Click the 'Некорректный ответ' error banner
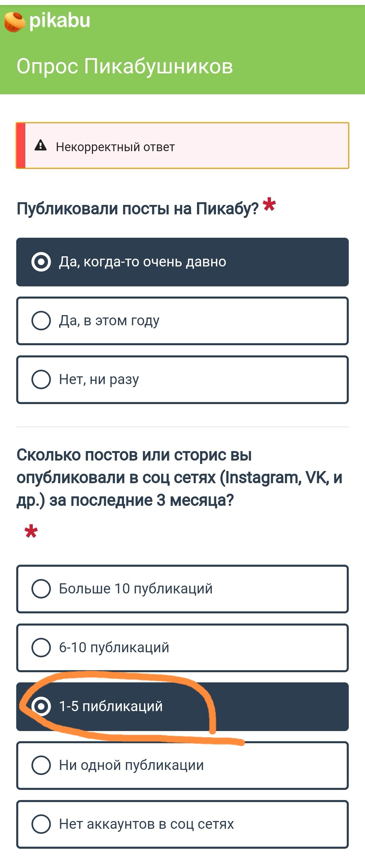Screen dimensions: 365x868 tap(182, 146)
